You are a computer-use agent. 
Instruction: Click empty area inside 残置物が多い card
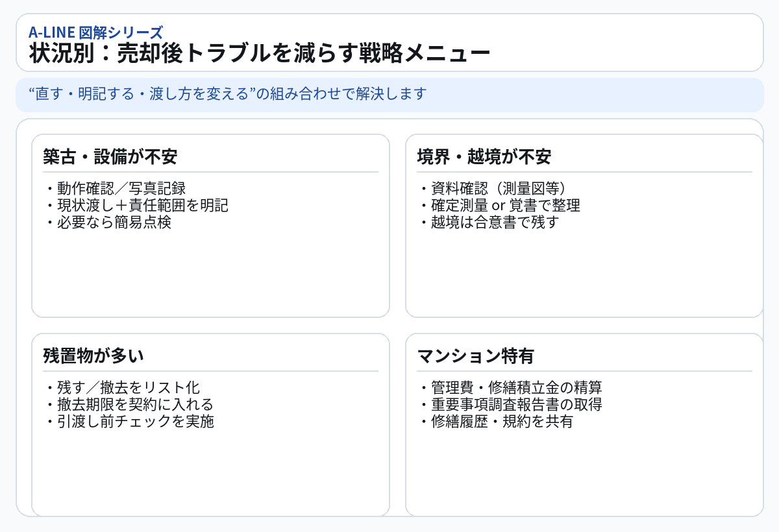coord(210,474)
